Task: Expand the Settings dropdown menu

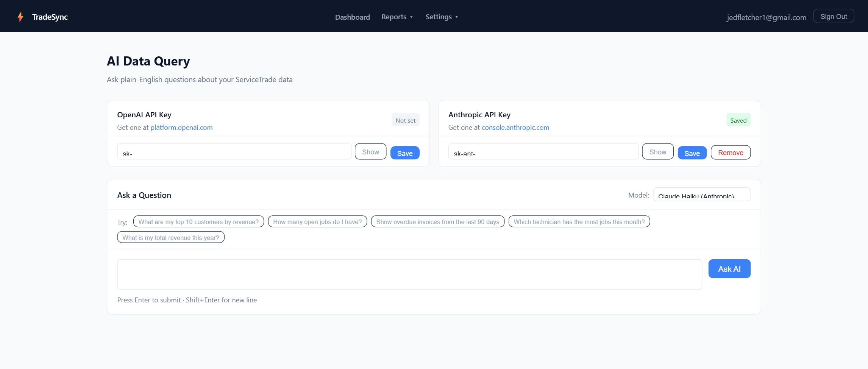Action: [442, 17]
